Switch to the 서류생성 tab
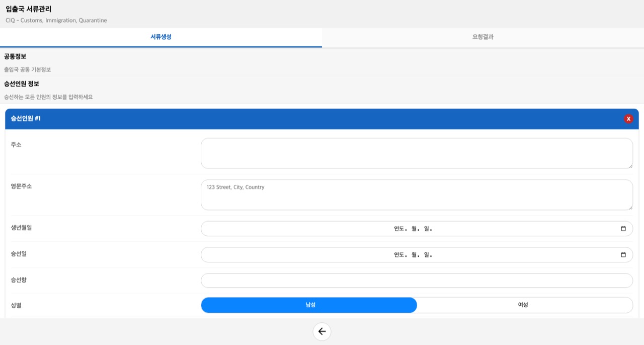The image size is (644, 345). coord(161,37)
